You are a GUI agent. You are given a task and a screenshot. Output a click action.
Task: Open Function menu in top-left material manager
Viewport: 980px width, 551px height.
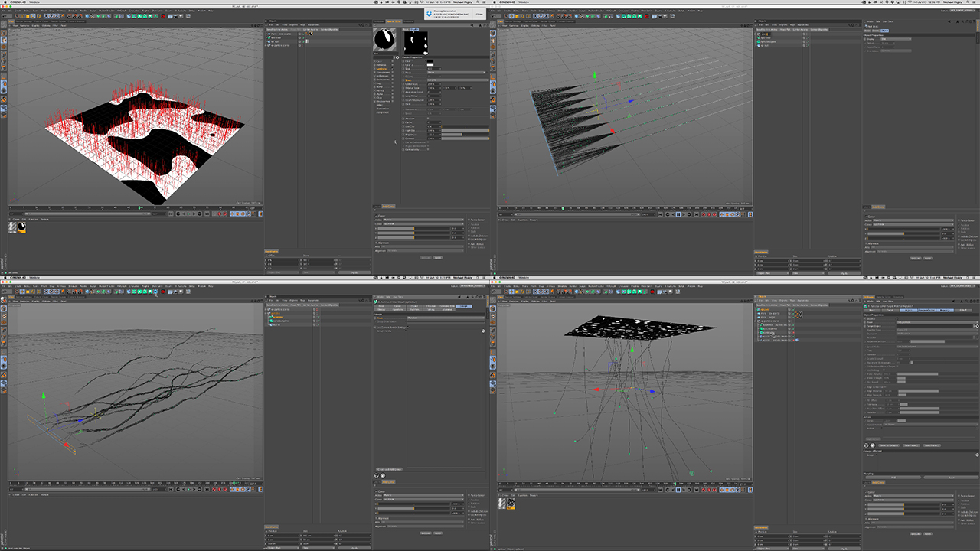33,219
